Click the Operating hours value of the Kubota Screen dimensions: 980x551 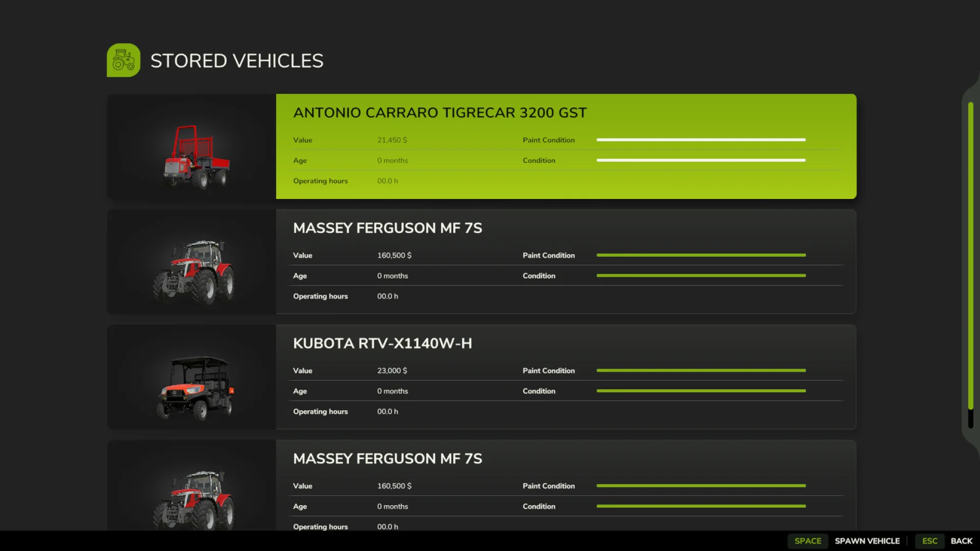pyautogui.click(x=387, y=411)
